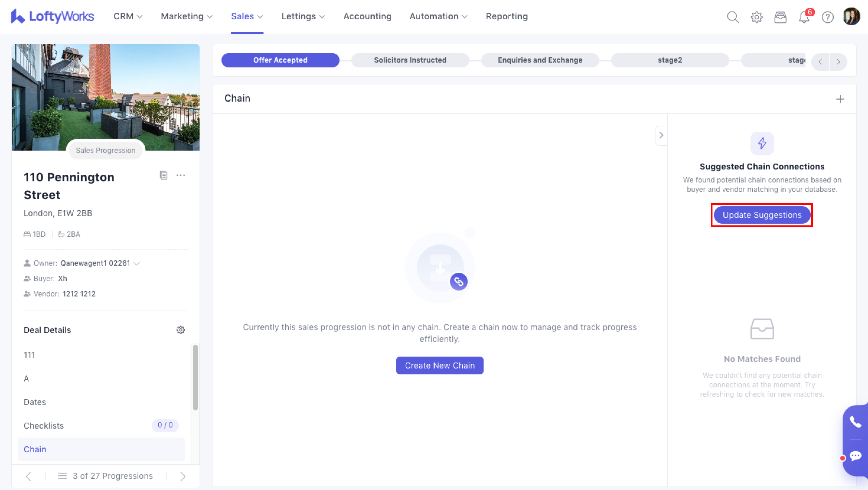This screenshot has height=490, width=868.
Task: Open the search magnifier icon
Action: (x=733, y=17)
